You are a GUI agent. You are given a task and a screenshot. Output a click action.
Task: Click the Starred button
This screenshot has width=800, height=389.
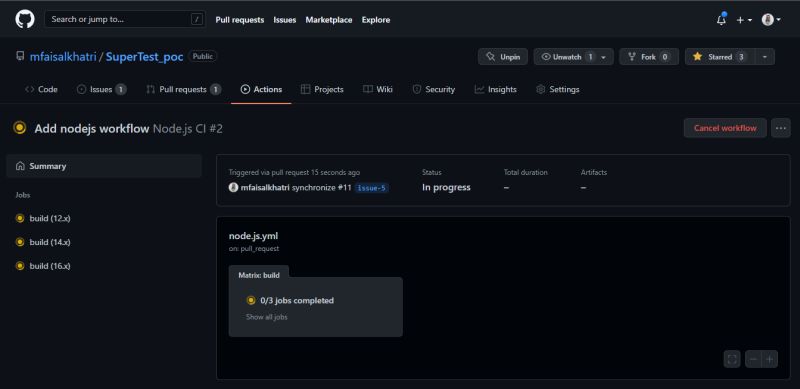(720, 57)
